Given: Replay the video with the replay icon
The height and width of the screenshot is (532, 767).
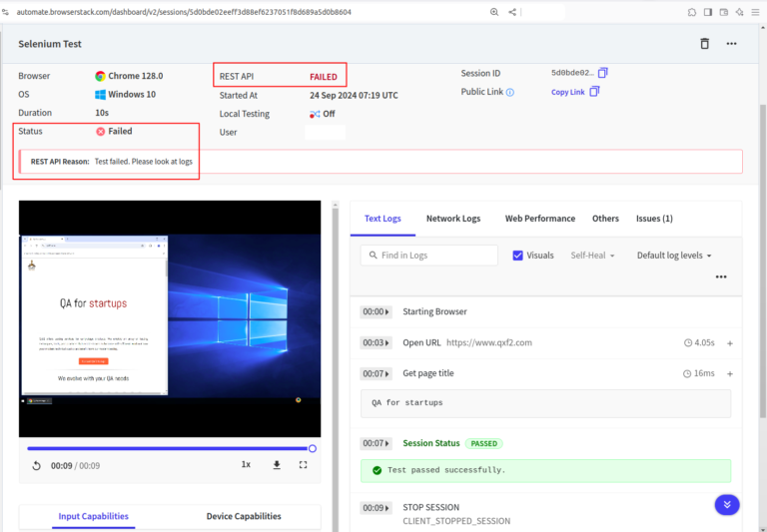Looking at the screenshot, I should pos(36,465).
